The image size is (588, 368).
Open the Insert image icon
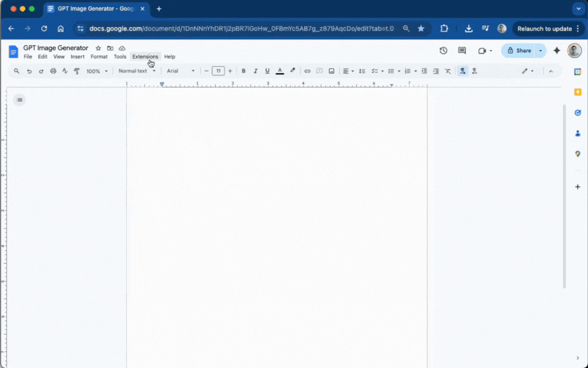[331, 71]
